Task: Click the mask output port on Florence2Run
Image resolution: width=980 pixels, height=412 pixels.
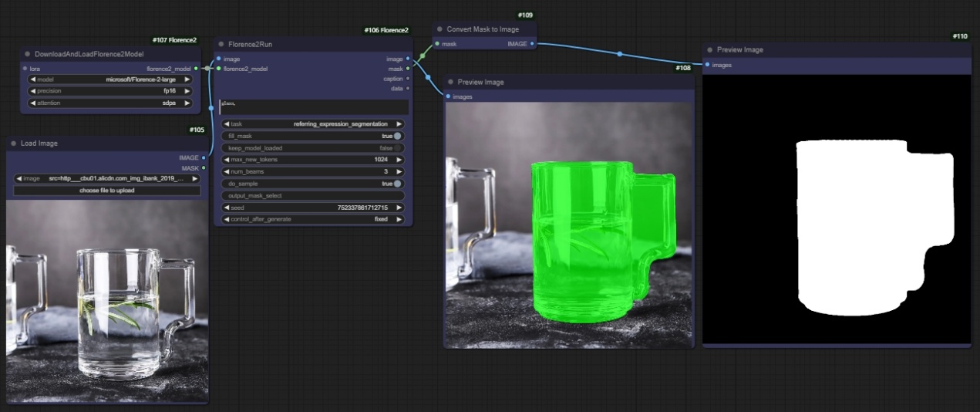Action: point(408,69)
